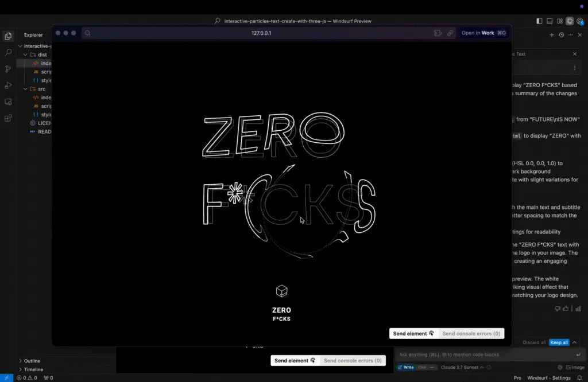This screenshot has height=382, width=588.
Task: Collapse the dist folder
Action: click(x=25, y=55)
